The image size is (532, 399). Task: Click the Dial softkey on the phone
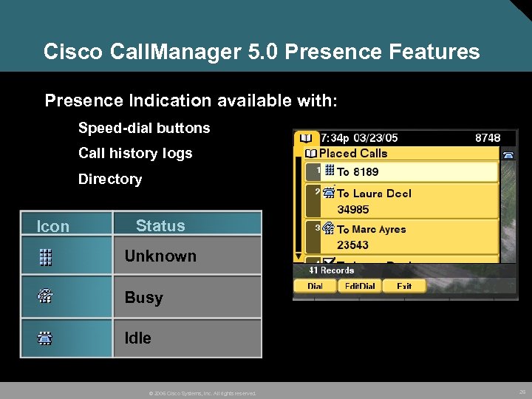point(316,286)
